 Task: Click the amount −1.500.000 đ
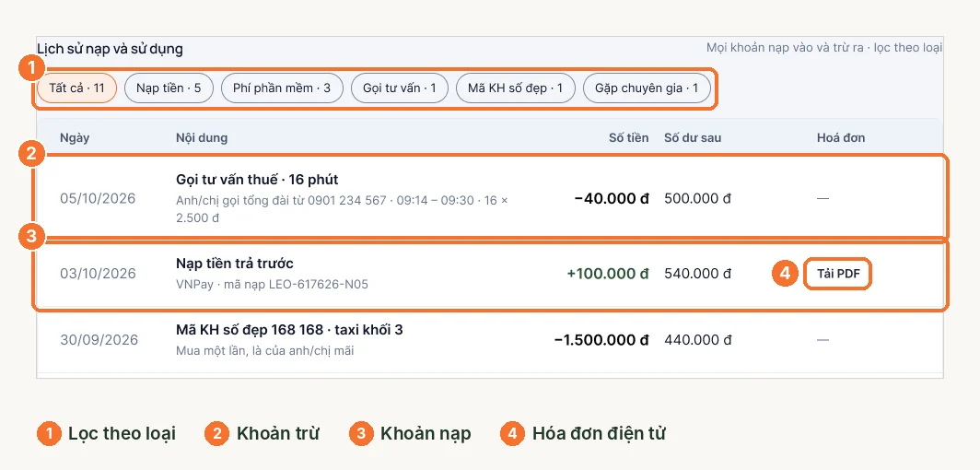click(x=601, y=340)
